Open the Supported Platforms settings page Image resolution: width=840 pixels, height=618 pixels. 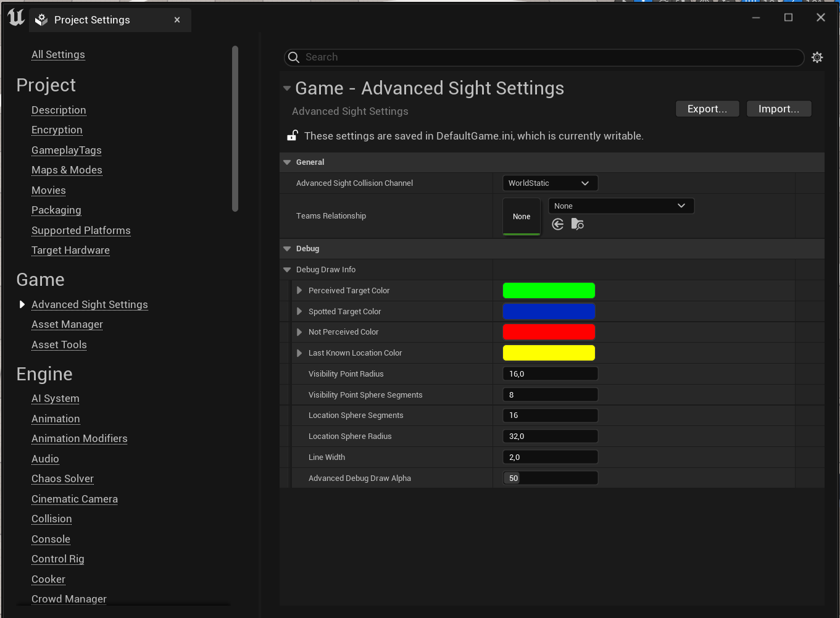(81, 230)
